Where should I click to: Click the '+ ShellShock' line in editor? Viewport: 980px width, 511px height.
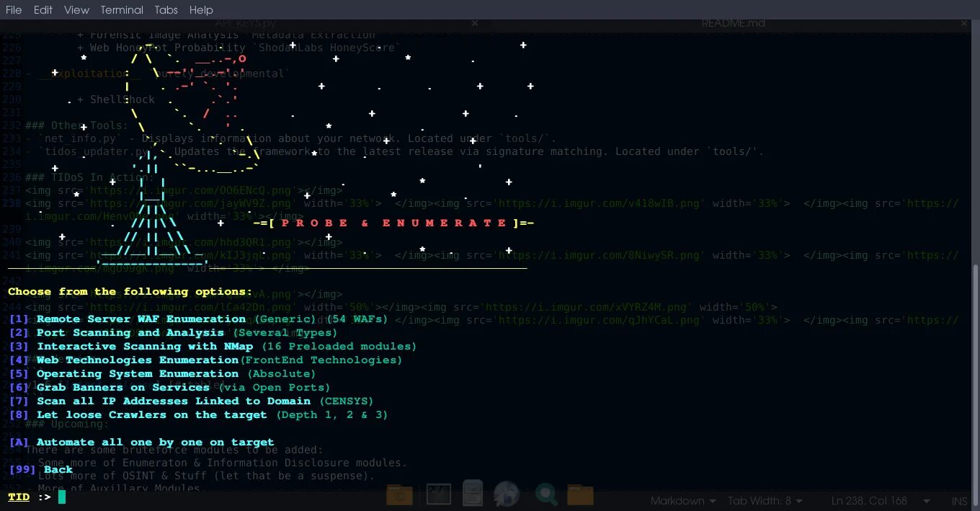click(x=115, y=99)
